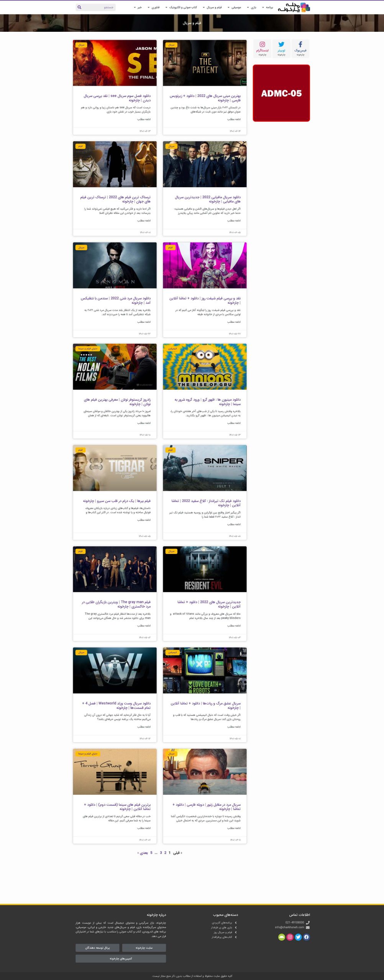The height and width of the screenshot is (980, 384).
Task: Open footer link برنامه‌های کاربردی
Action: click(222, 923)
